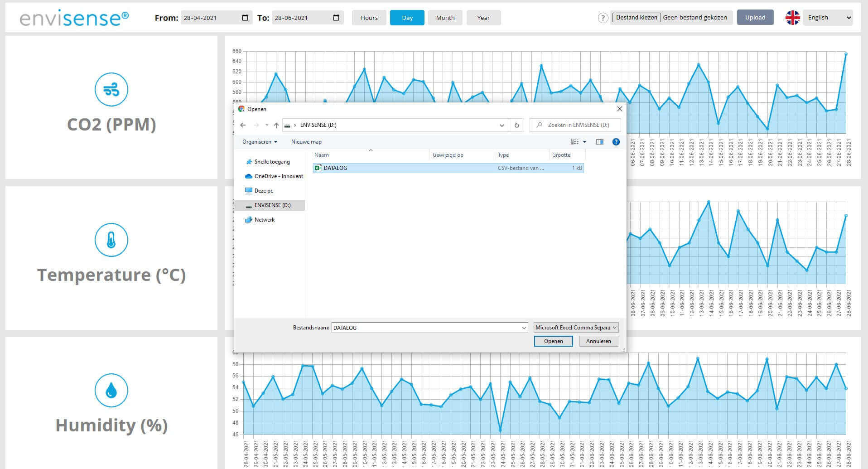
Task: Click the Bestandsnaam text field
Action: [426, 328]
